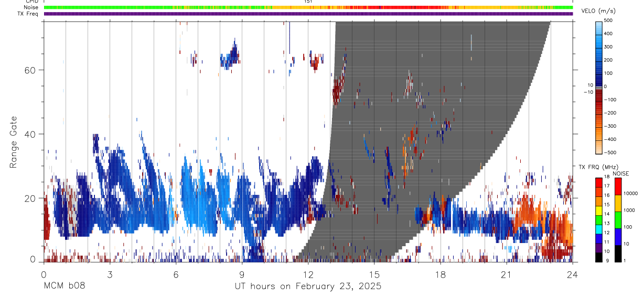Click the 3 tick on UT hours axis

[x=110, y=274]
